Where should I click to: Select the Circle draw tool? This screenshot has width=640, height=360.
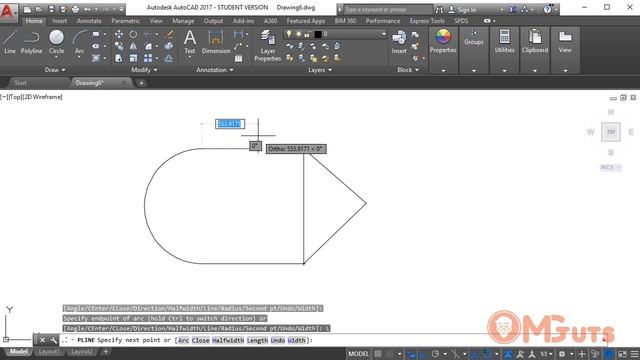[56, 42]
